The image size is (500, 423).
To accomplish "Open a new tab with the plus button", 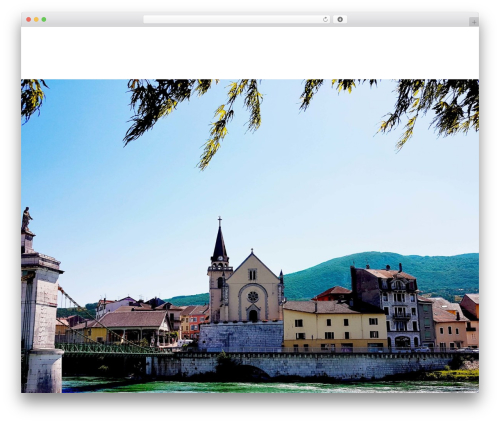I will [474, 22].
